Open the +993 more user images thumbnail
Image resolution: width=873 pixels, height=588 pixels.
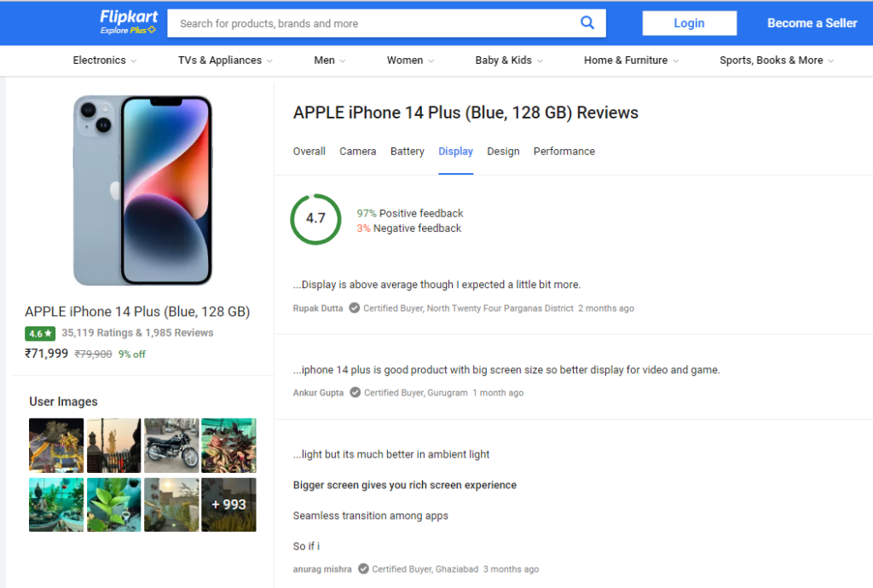pos(228,504)
